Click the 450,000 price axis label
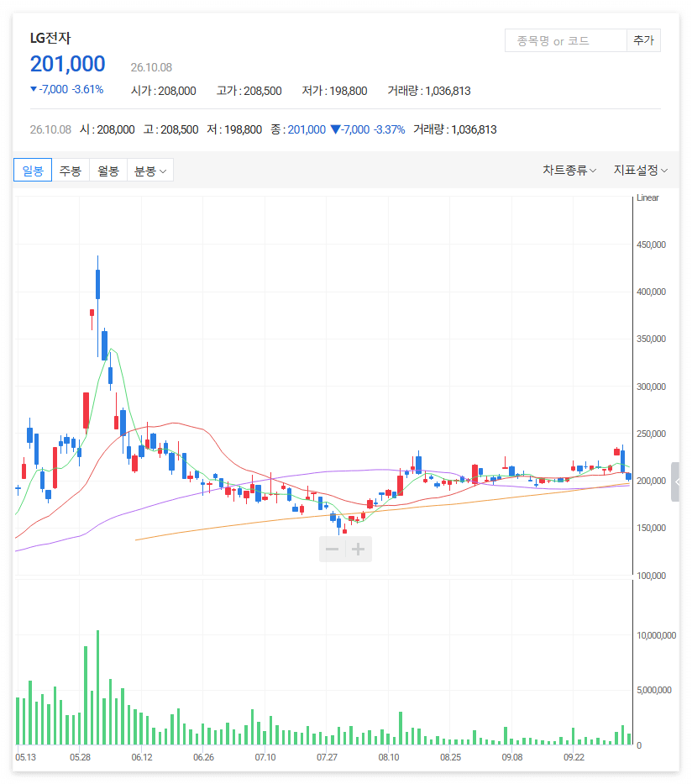 click(651, 245)
